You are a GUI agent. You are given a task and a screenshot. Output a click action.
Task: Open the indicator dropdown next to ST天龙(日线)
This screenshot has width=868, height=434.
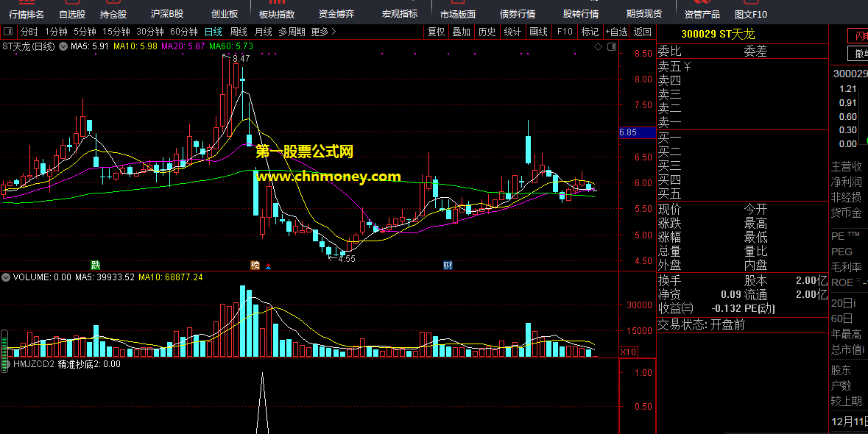click(63, 46)
